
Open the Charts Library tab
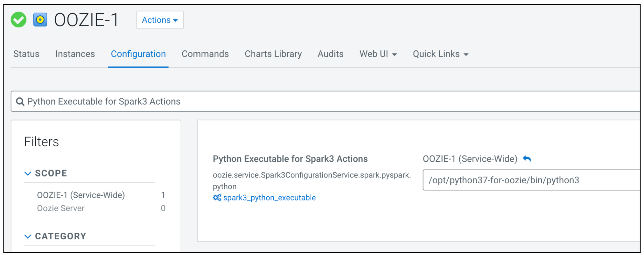click(x=273, y=54)
